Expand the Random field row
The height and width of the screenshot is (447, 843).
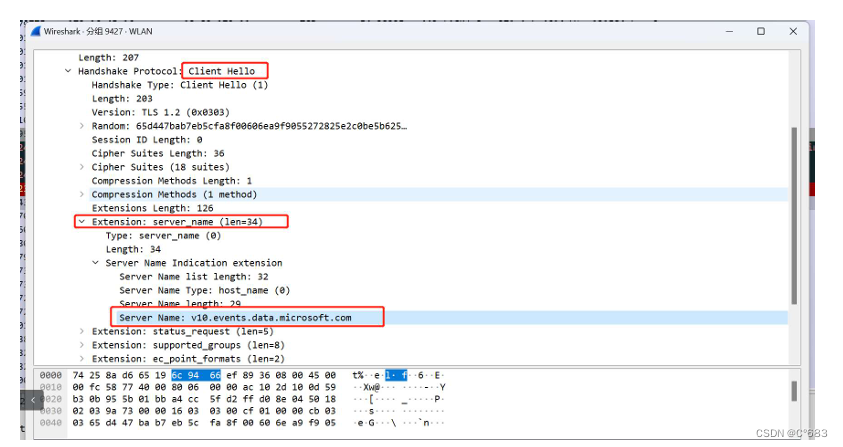pyautogui.click(x=82, y=126)
